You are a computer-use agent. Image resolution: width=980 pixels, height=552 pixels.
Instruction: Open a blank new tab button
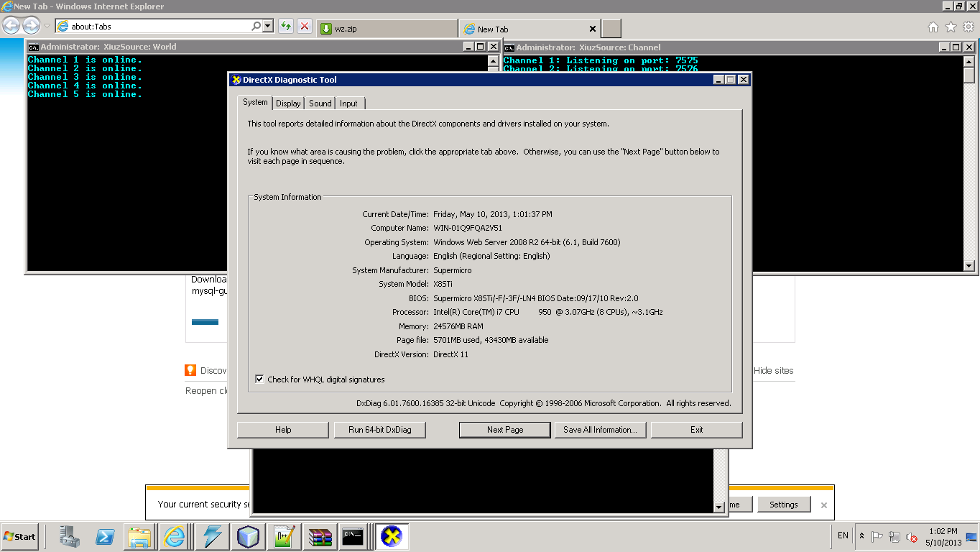[611, 29]
